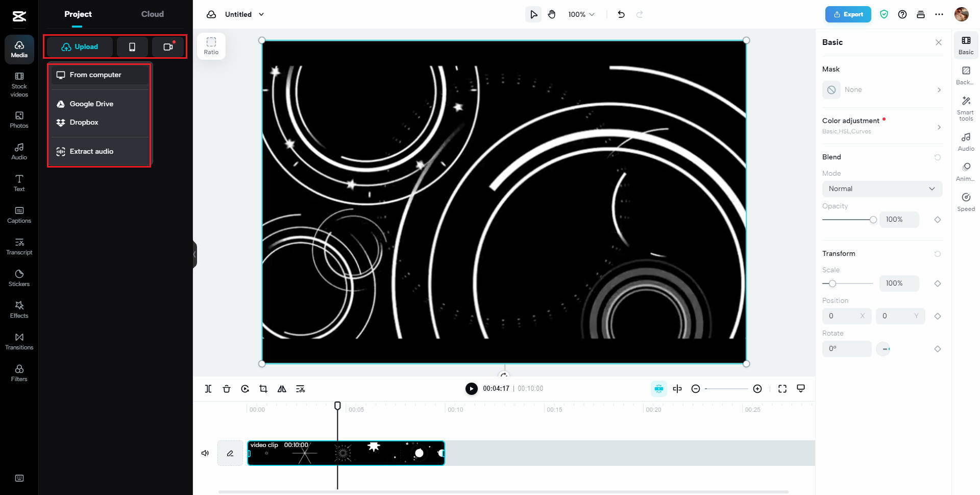Open the CapCut home logo

(19, 16)
